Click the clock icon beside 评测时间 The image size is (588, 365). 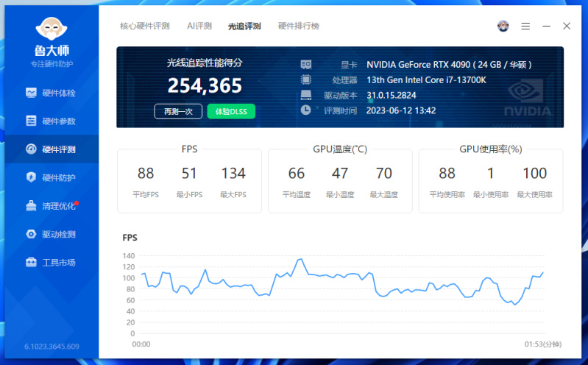point(305,110)
